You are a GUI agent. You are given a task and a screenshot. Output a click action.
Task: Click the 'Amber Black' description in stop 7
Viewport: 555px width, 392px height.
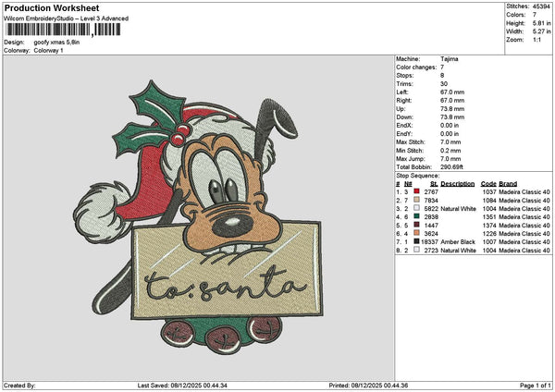click(458, 242)
